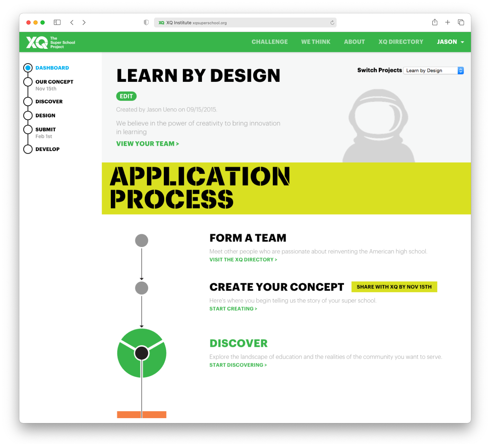491x448 pixels.
Task: Follow the Start Creating link
Action: [233, 309]
